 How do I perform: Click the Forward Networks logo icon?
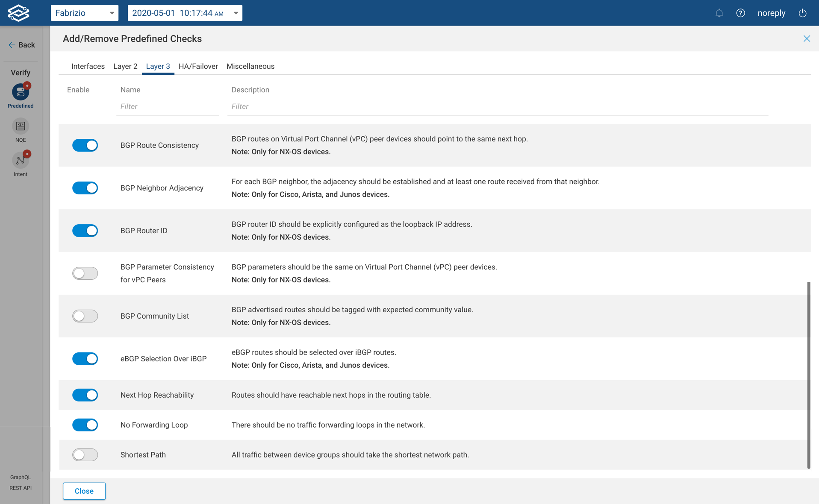(x=18, y=13)
